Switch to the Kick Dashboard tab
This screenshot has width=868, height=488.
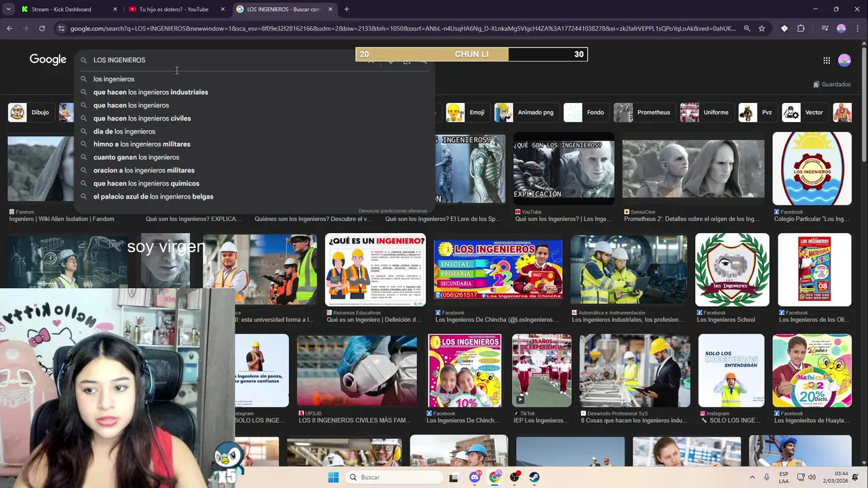[x=68, y=9]
